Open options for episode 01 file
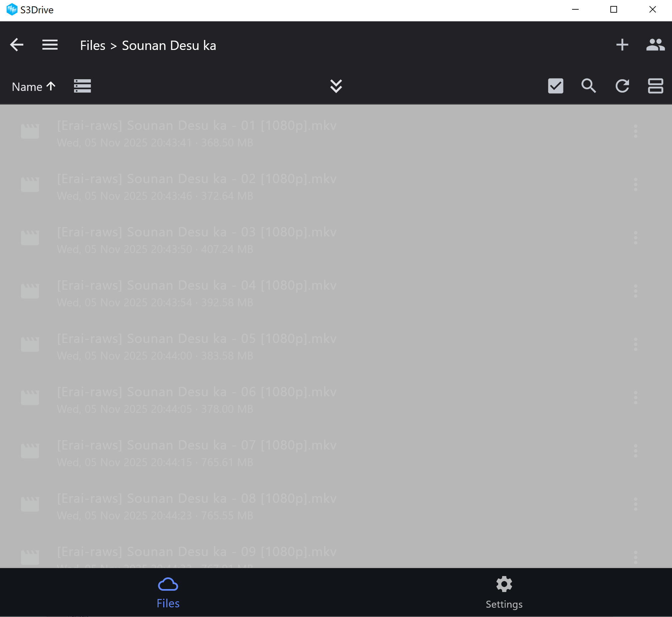 click(635, 131)
